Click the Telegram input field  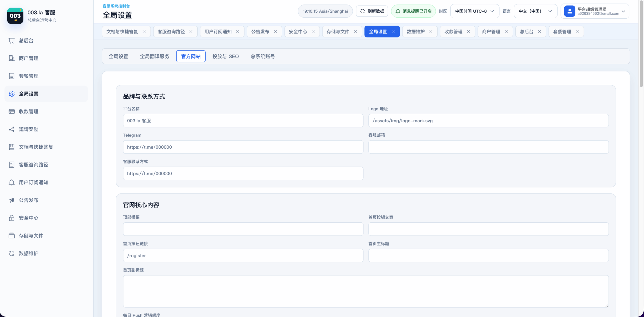243,147
